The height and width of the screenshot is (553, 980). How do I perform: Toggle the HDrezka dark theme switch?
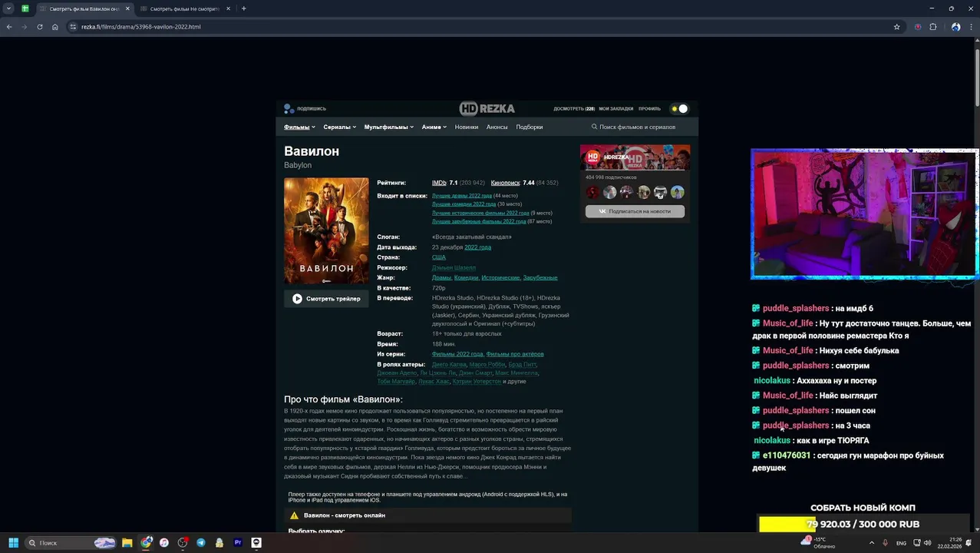[679, 108]
